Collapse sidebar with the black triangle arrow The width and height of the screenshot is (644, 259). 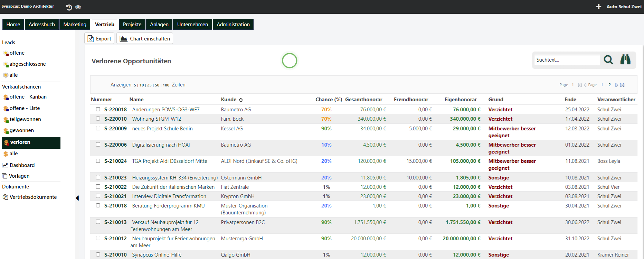77,198
